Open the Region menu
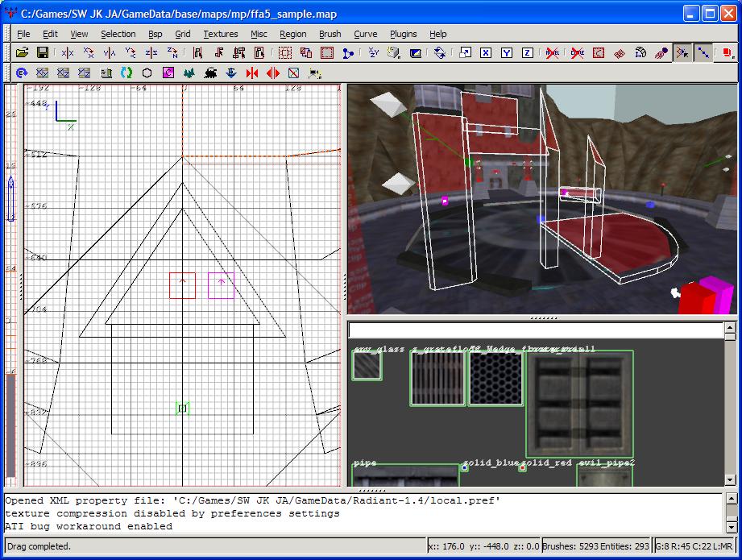 [293, 34]
